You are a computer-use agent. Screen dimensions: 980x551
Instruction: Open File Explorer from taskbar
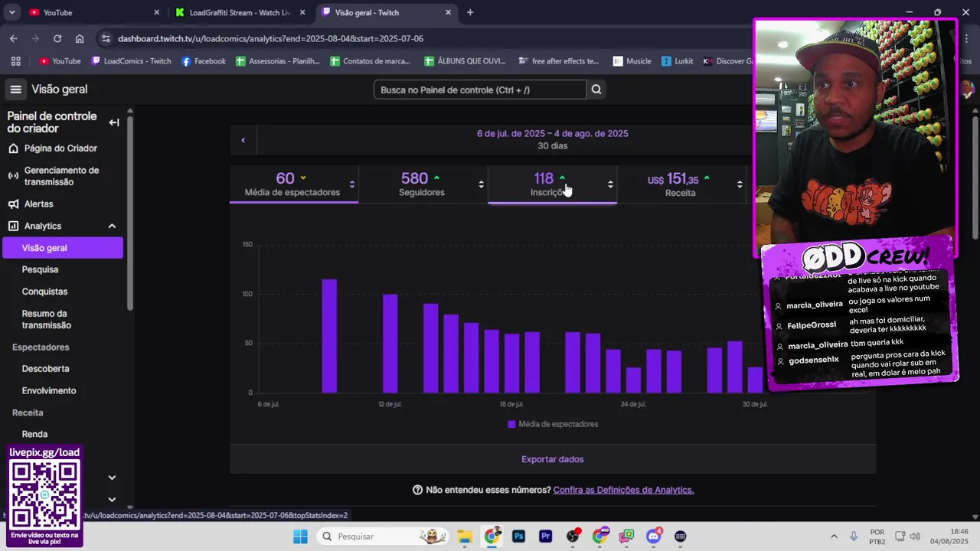tap(464, 536)
